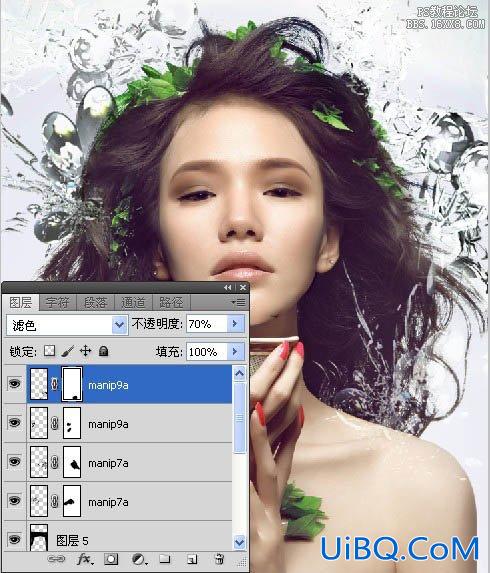
Task: Delete the layer using the trash icon
Action: point(219,559)
